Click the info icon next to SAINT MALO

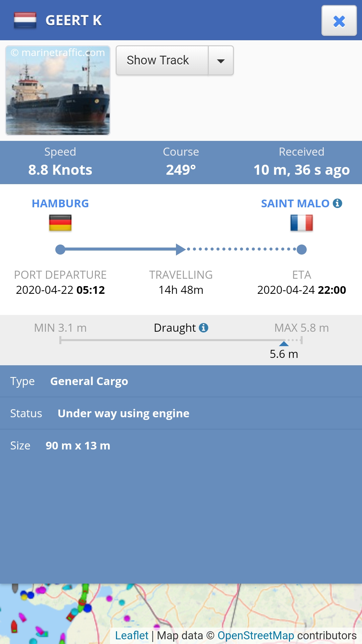338,203
